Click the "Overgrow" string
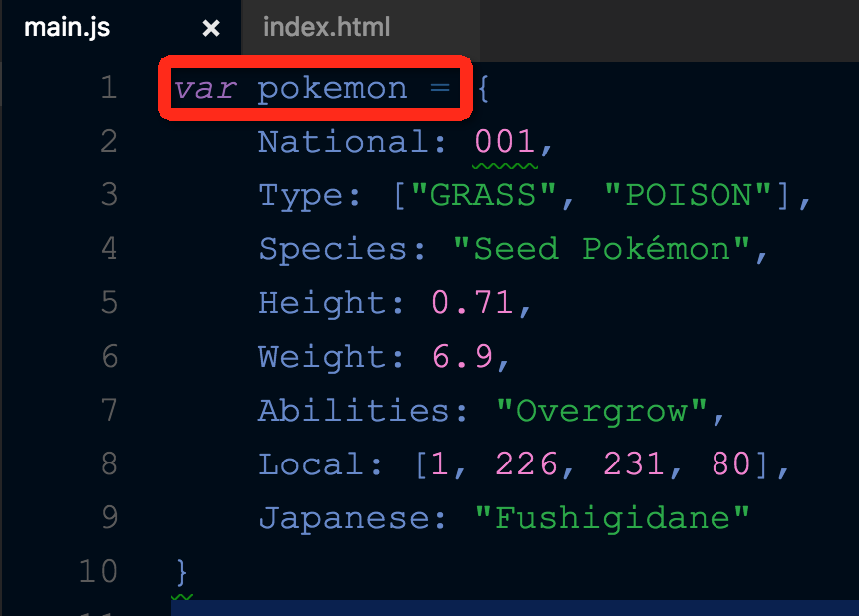This screenshot has width=859, height=616. click(602, 411)
